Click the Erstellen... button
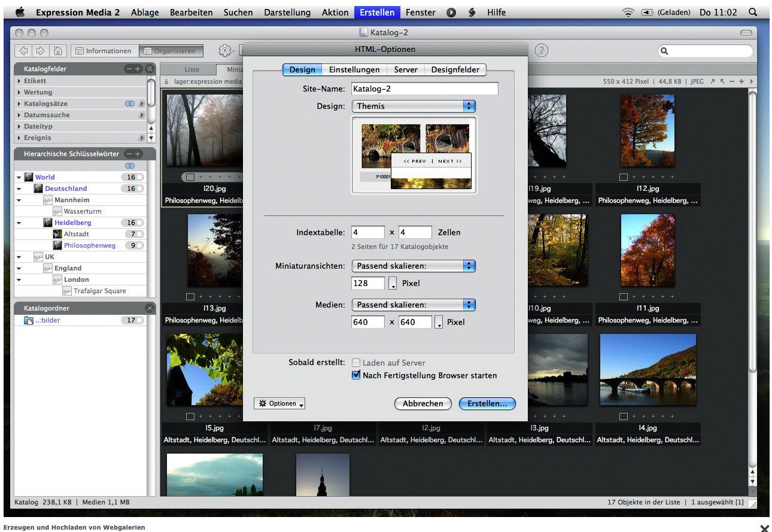Viewport: 772px width, 532px height. pos(487,404)
